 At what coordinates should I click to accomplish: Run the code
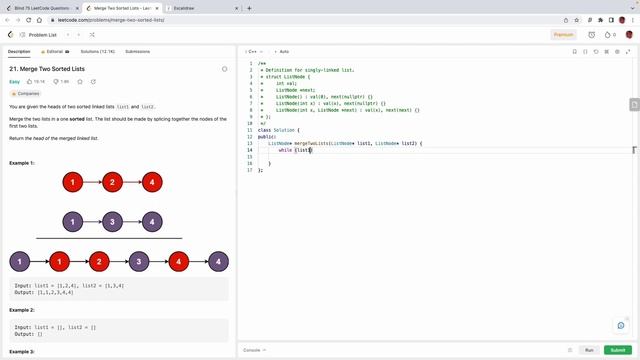pos(589,350)
